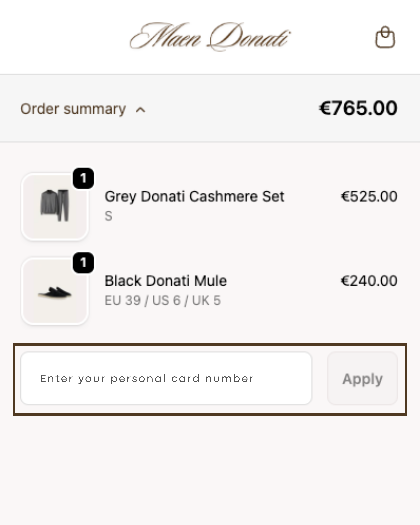Collapse order summary using the chevron arrow

click(x=140, y=110)
